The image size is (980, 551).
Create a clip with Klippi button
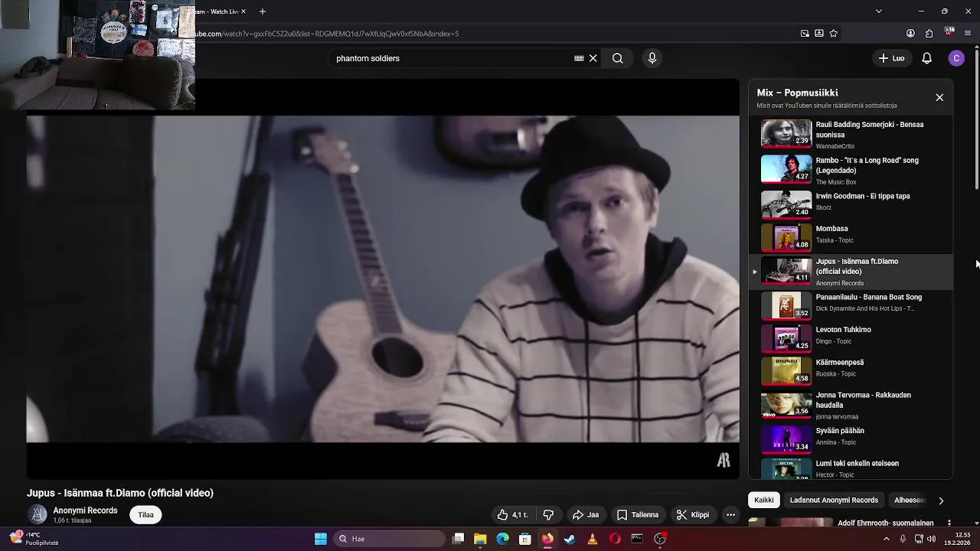693,515
